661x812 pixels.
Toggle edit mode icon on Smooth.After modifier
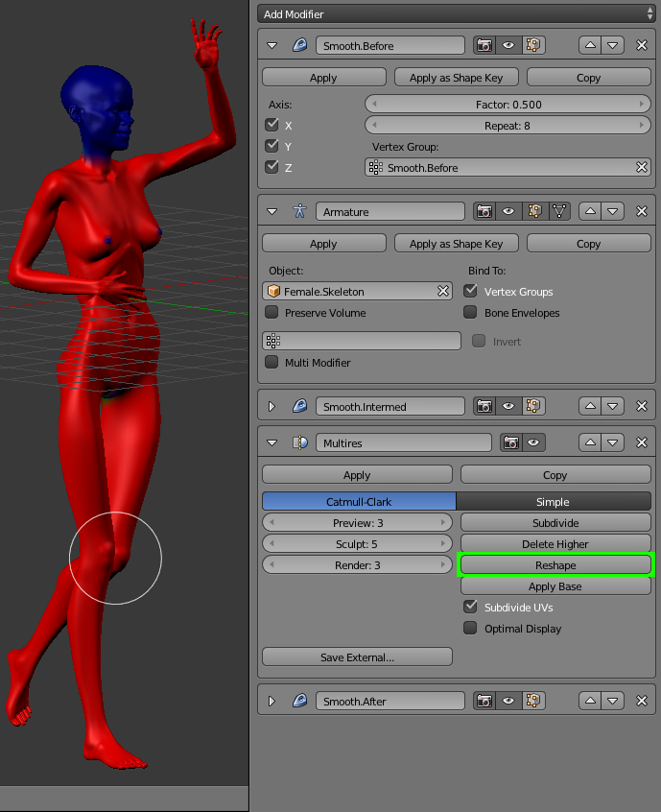pyautogui.click(x=533, y=702)
